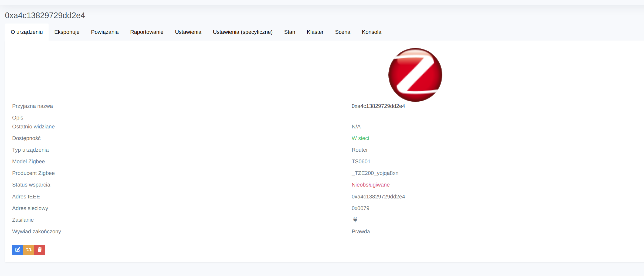Switch to the Eksponuje tab
Image resolution: width=644 pixels, height=276 pixels.
[67, 32]
